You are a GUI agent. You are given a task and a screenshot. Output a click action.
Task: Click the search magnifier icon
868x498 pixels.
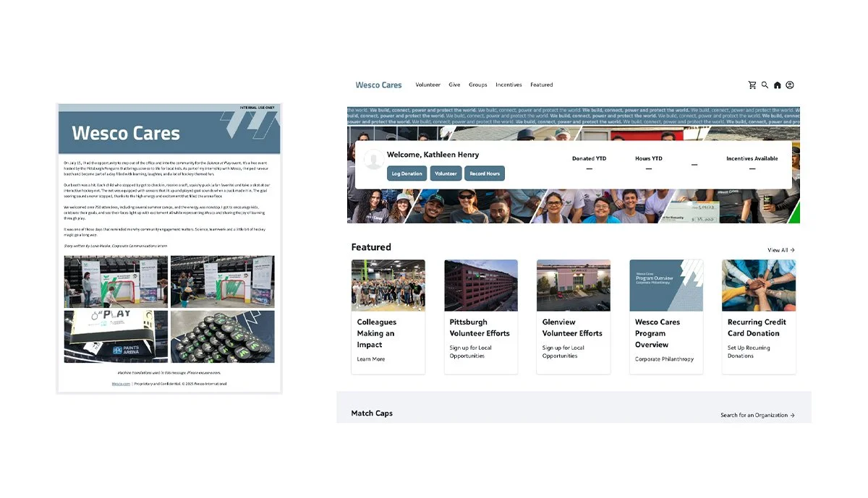tap(765, 85)
